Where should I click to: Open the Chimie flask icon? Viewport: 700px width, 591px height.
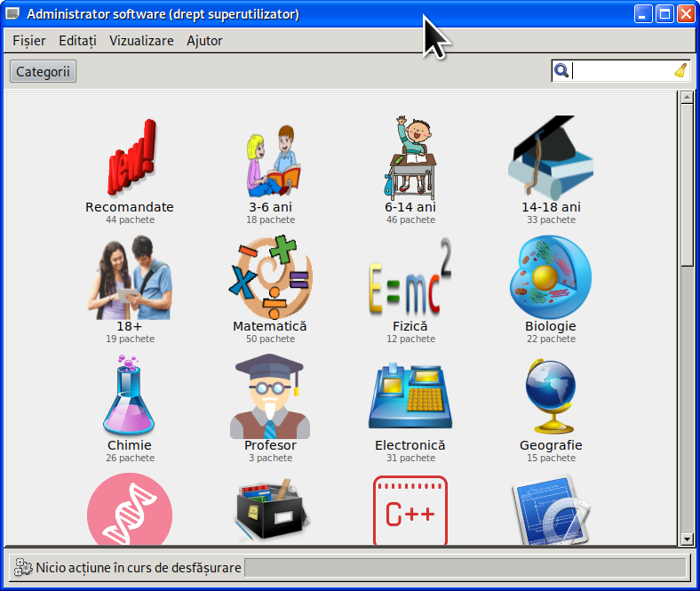130,395
